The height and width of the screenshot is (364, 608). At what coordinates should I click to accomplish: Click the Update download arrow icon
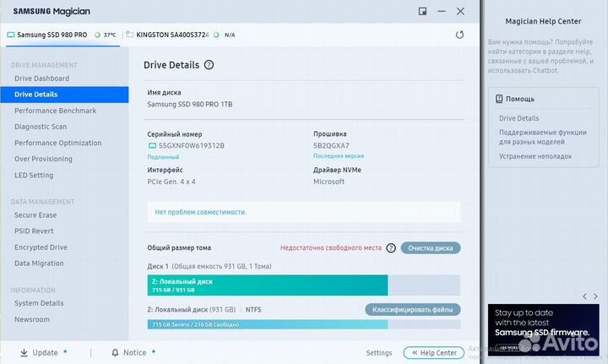point(23,353)
